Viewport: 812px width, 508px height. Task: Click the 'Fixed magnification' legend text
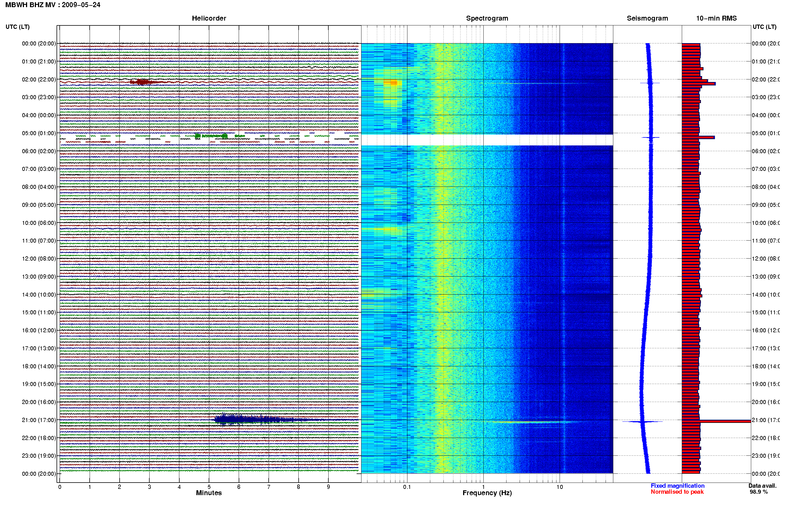pos(678,486)
